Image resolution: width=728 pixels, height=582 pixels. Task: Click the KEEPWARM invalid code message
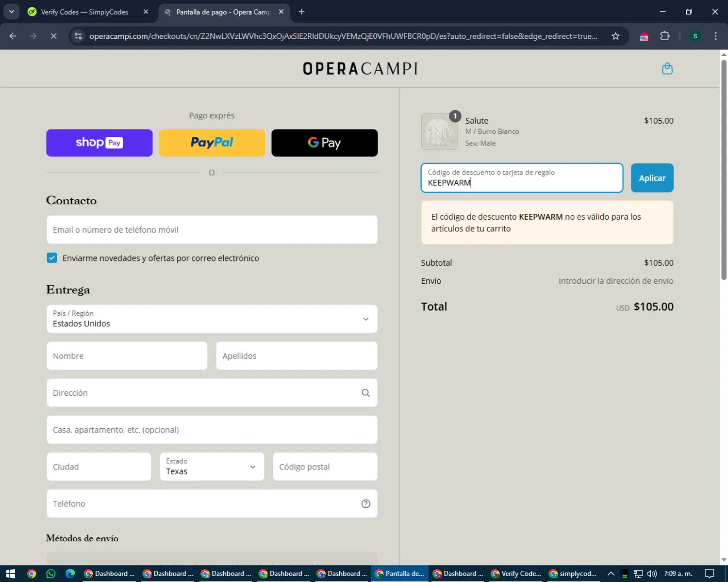[x=547, y=223]
